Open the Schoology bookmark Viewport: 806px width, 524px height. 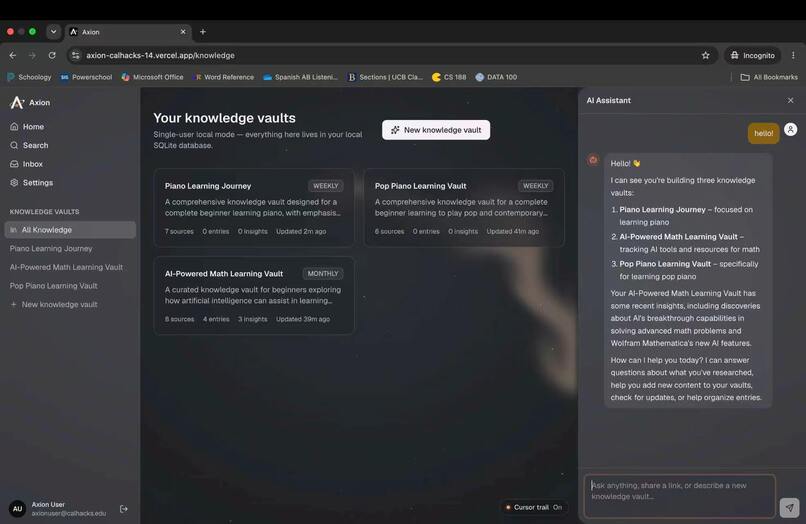[x=29, y=77]
